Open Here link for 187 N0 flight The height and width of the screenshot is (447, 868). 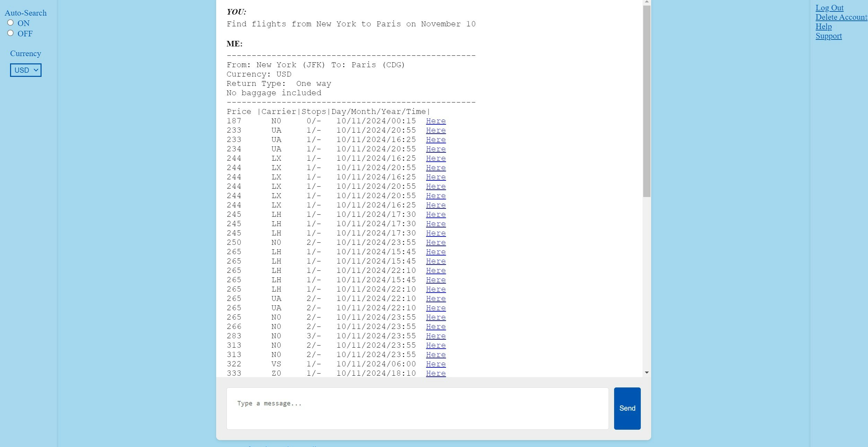(435, 121)
